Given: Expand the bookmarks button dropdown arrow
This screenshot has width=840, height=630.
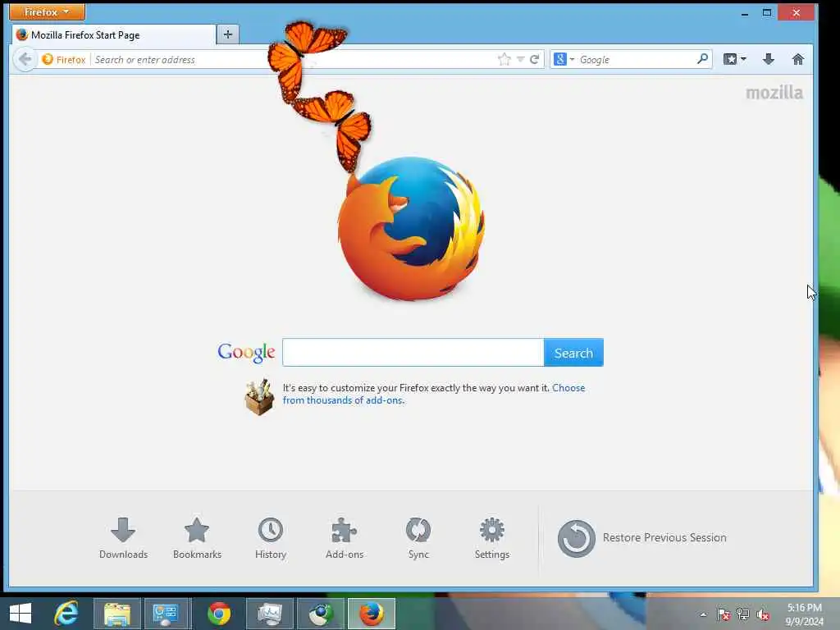Looking at the screenshot, I should coord(743,59).
